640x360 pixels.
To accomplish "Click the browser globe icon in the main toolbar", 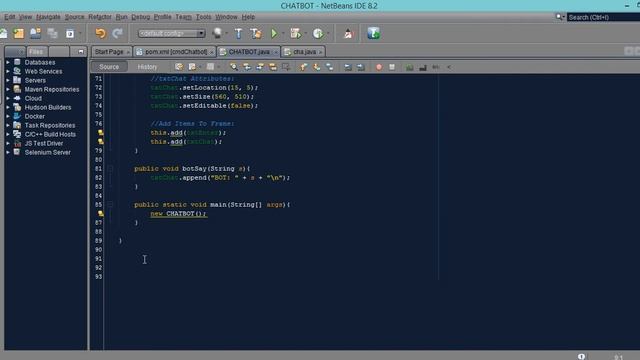I will tap(218, 33).
